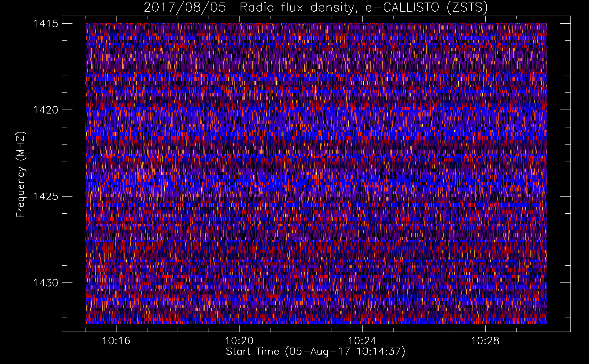Click the 1430 frequency tick label
This screenshot has height=364, width=589.
(46, 283)
